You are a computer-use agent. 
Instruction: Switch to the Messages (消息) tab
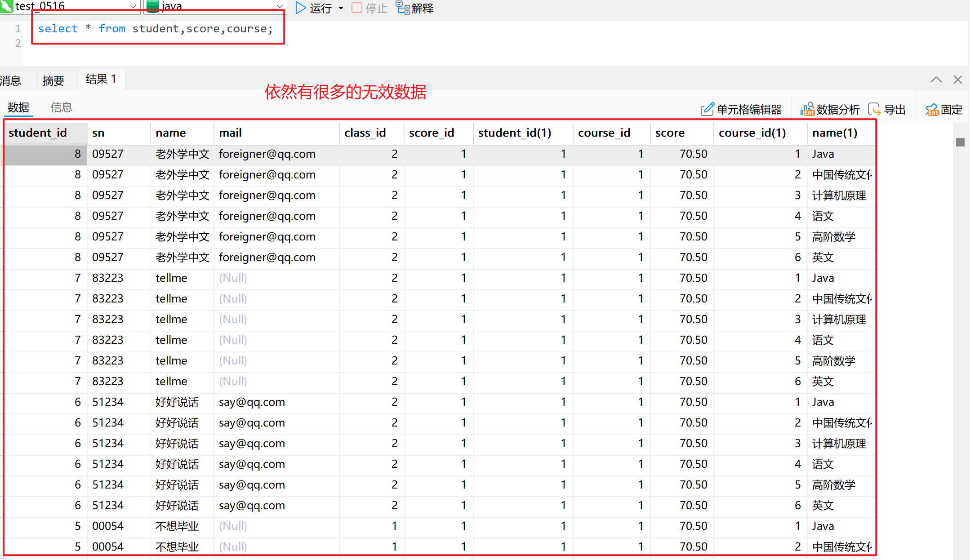pos(11,80)
